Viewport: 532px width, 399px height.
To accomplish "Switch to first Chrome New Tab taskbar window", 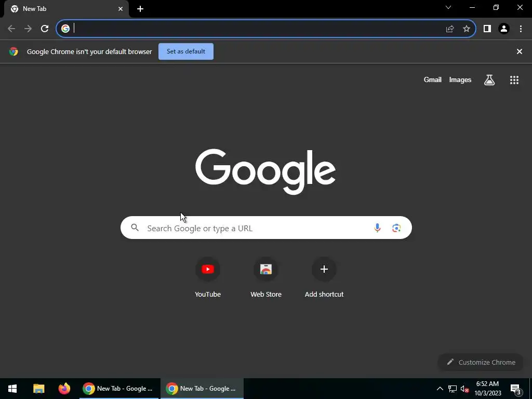I will 119,389.
